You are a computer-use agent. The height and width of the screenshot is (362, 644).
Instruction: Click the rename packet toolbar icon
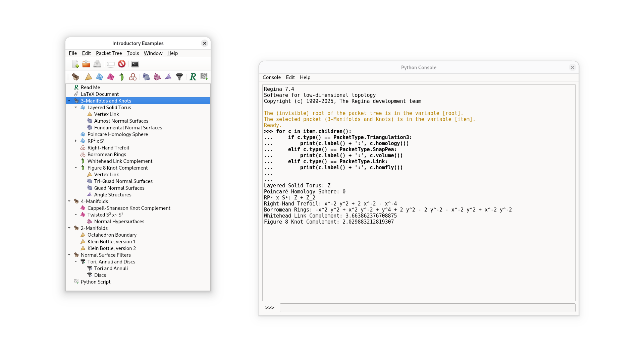click(111, 64)
